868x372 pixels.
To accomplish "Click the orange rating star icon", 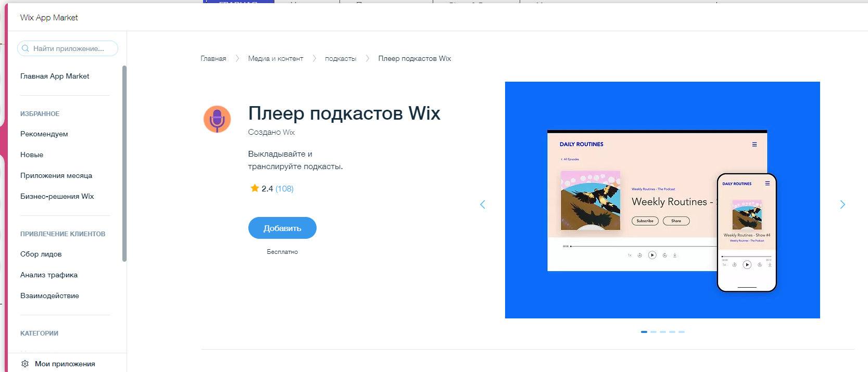I will [255, 188].
